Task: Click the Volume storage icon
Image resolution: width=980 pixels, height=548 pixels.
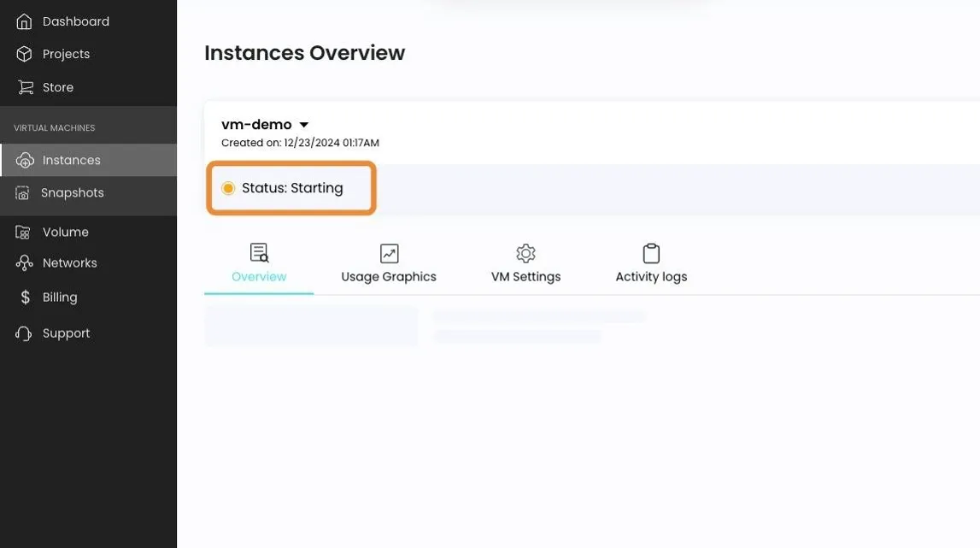Action: click(23, 232)
